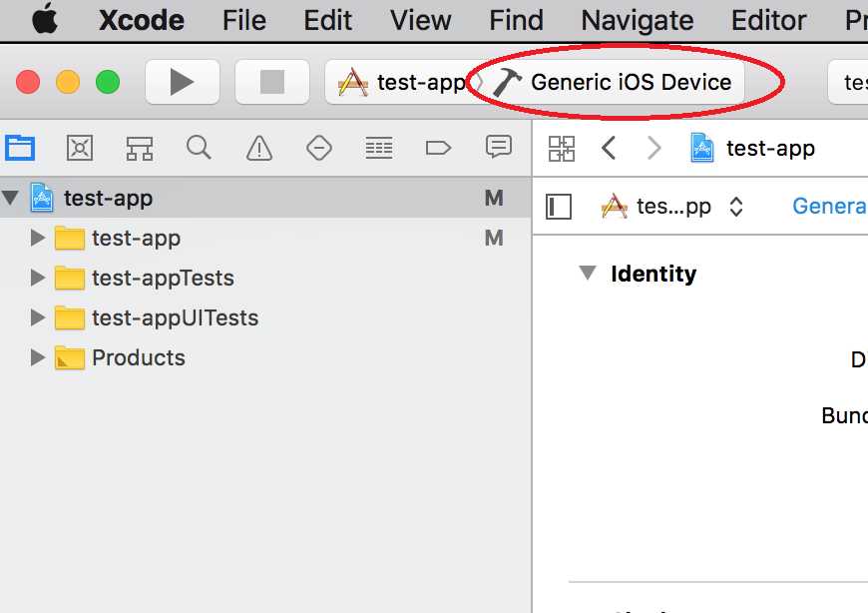Image resolution: width=868 pixels, height=613 pixels.
Task: Show the Breakpoint navigator
Action: pyautogui.click(x=438, y=148)
